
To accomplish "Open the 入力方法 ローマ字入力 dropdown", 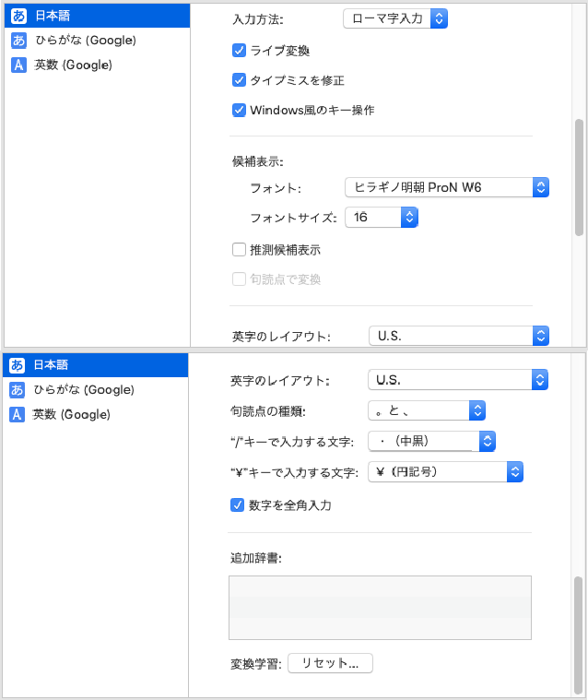I will (394, 18).
